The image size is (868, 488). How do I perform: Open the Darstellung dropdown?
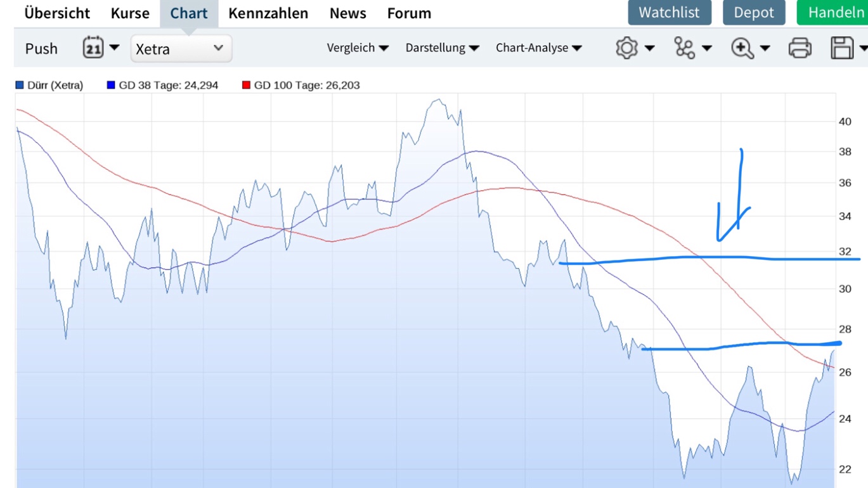[442, 48]
